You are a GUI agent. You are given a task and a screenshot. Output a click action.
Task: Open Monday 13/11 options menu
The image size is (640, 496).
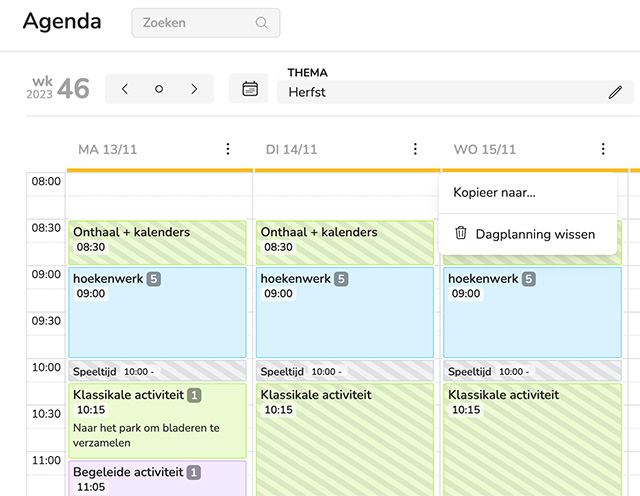coord(228,149)
